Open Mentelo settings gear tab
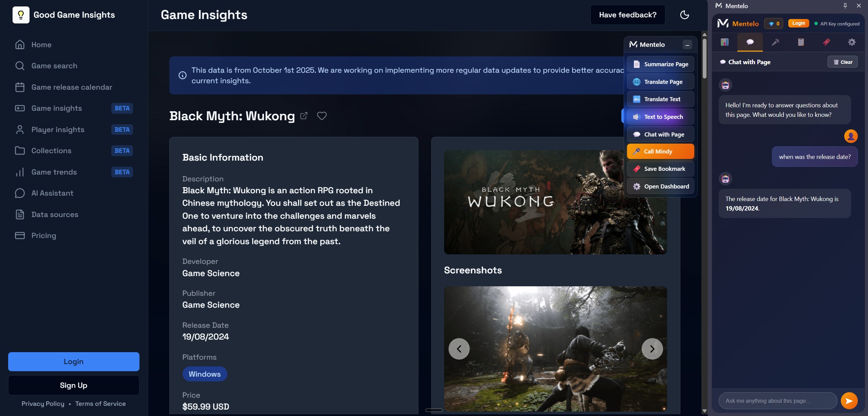 [x=852, y=42]
